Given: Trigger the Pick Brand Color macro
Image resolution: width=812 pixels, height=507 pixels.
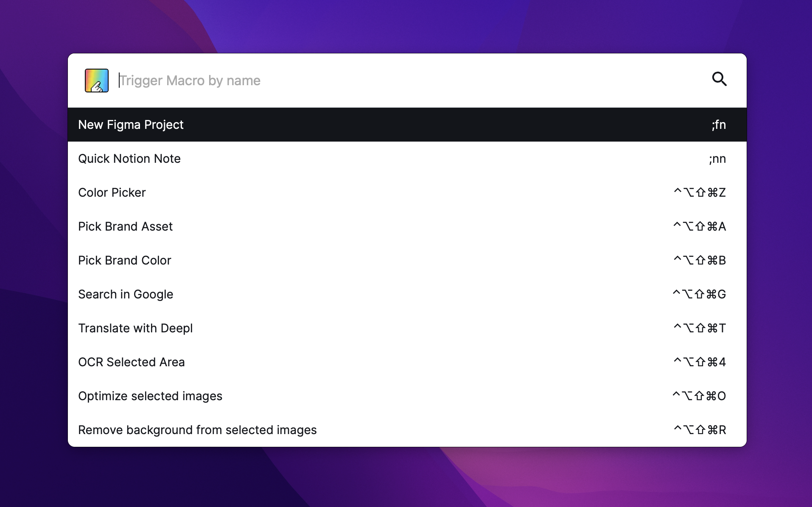Looking at the screenshot, I should (125, 260).
